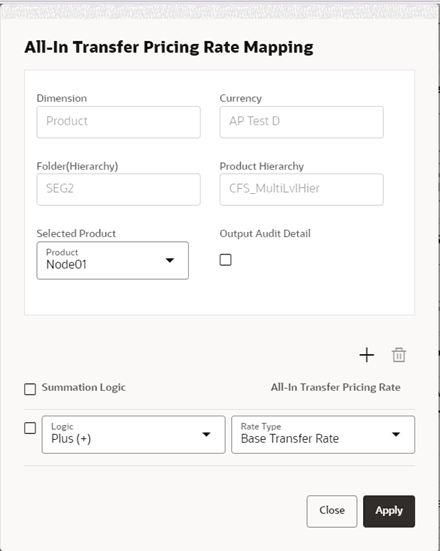The width and height of the screenshot is (440, 551).
Task: Close the rate mapping dialog
Action: point(332,511)
